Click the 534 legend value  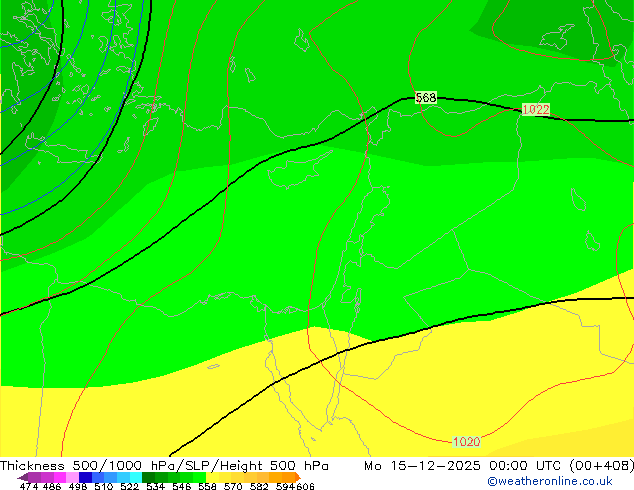[x=155, y=486]
